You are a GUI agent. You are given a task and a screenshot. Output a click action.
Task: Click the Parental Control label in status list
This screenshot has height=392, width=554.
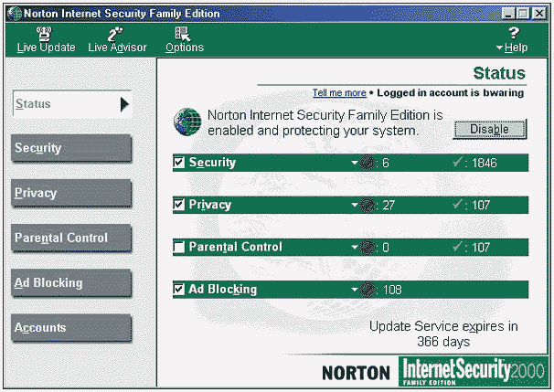click(235, 247)
